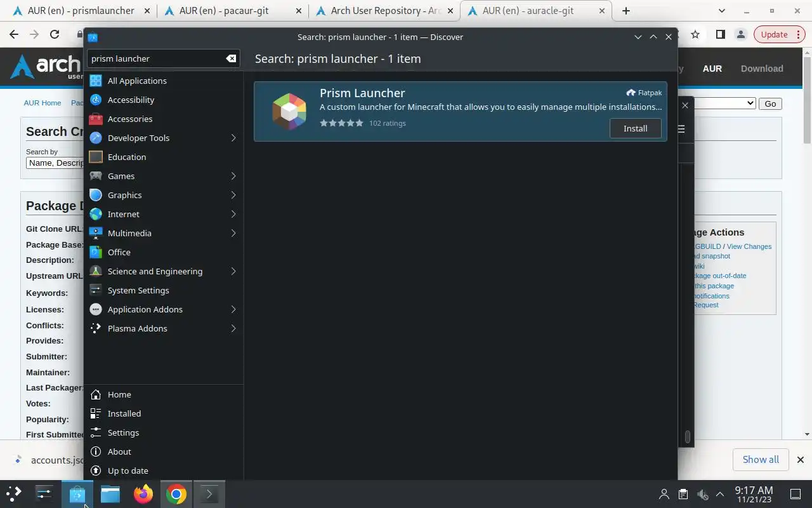The height and width of the screenshot is (508, 812).
Task: Click the Graphics category icon
Action: 96,195
